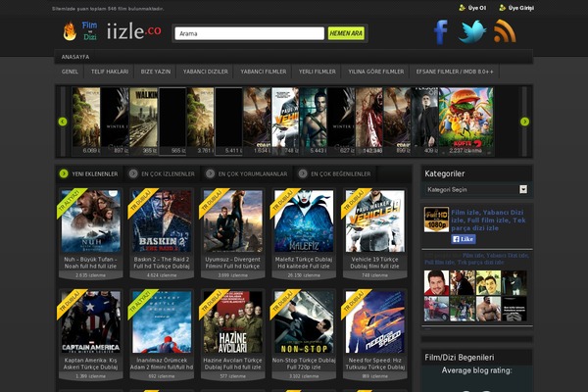Open Bize Yazın menu item
Viewport: 588px width, 392px height.
156,72
